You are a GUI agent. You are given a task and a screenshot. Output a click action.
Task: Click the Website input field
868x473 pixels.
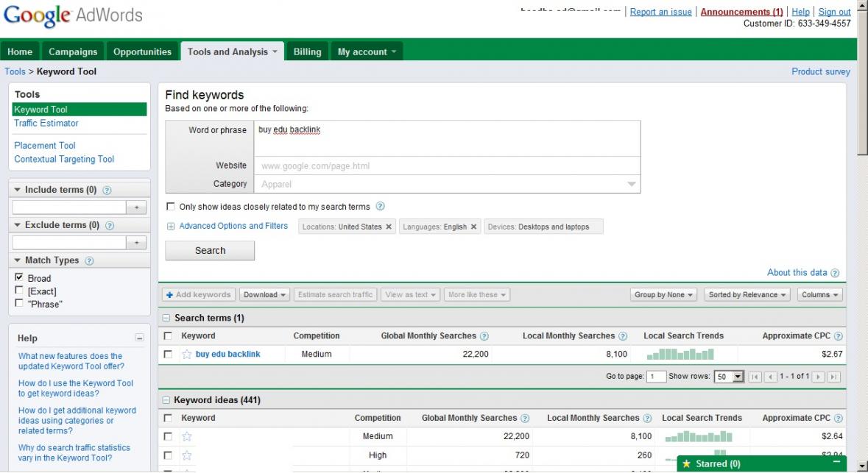[447, 166]
